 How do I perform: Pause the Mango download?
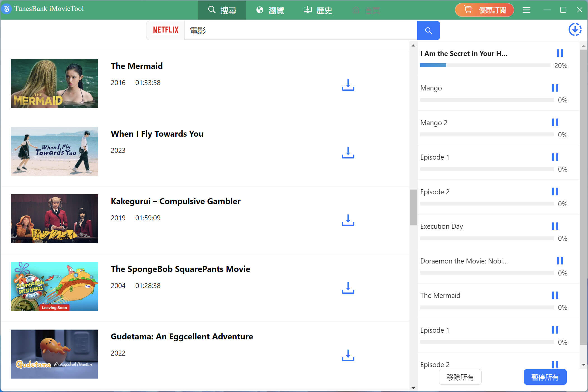(555, 88)
